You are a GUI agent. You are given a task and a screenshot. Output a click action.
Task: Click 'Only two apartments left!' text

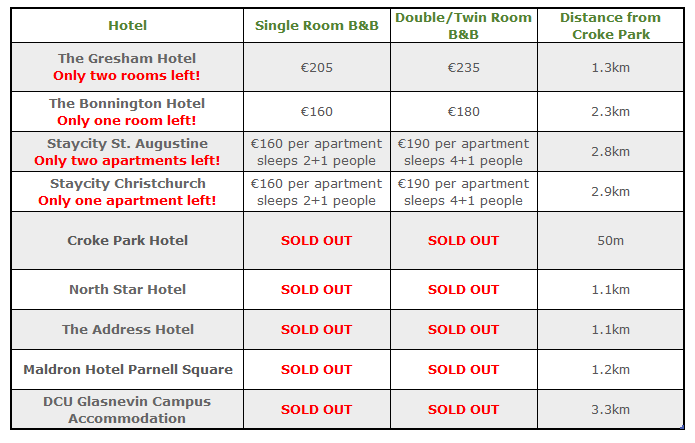coord(127,160)
